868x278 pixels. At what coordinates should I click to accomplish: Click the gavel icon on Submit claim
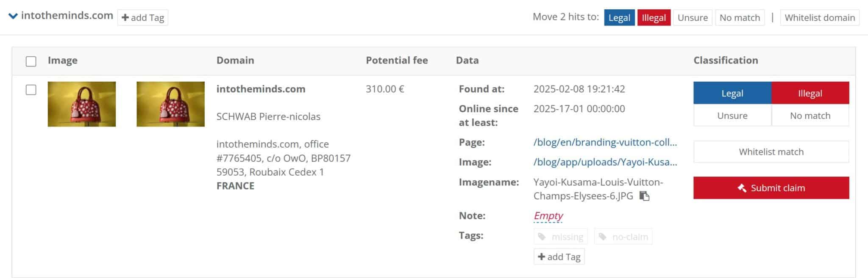(742, 188)
